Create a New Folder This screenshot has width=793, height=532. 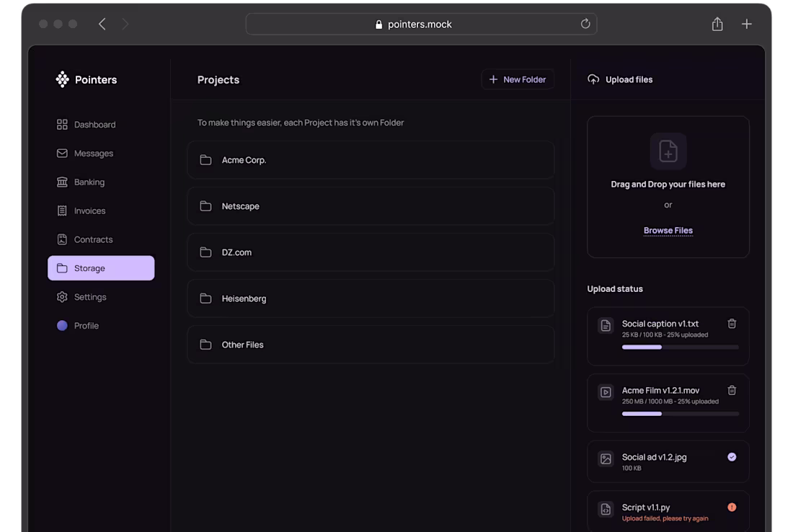[x=518, y=79]
